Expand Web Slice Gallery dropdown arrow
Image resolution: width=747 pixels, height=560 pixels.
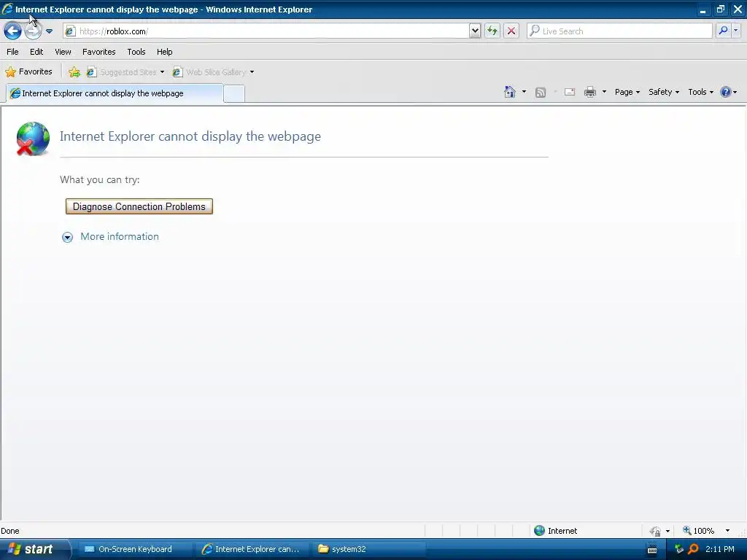click(252, 72)
